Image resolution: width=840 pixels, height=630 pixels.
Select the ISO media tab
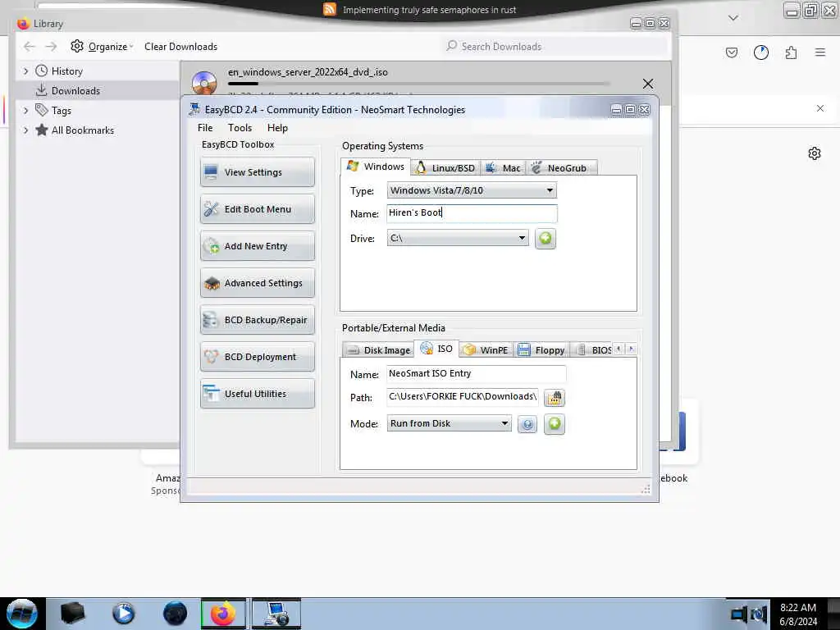point(436,349)
